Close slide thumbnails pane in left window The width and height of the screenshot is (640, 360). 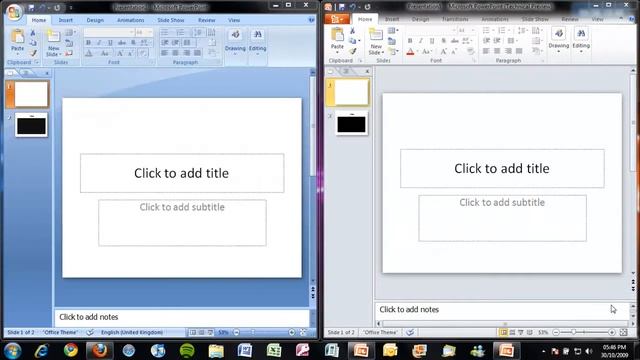click(47, 73)
